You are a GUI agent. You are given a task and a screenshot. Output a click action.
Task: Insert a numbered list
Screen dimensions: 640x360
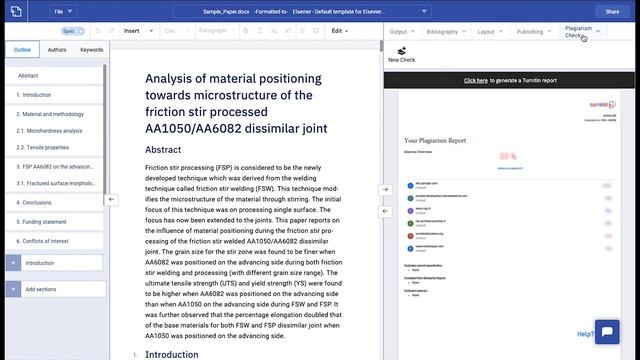click(316, 31)
